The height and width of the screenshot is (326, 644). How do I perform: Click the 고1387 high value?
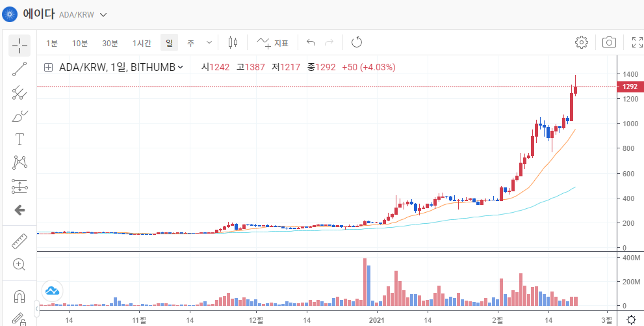coord(251,68)
